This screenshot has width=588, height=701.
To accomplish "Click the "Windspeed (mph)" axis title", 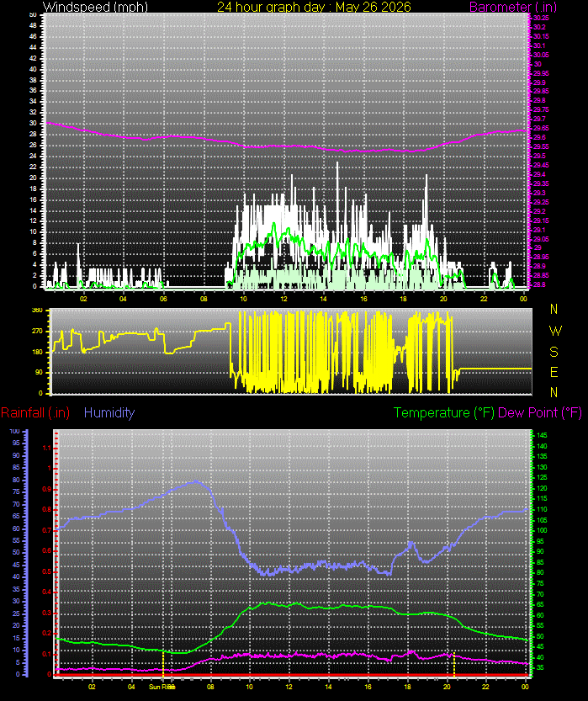I will point(96,7).
